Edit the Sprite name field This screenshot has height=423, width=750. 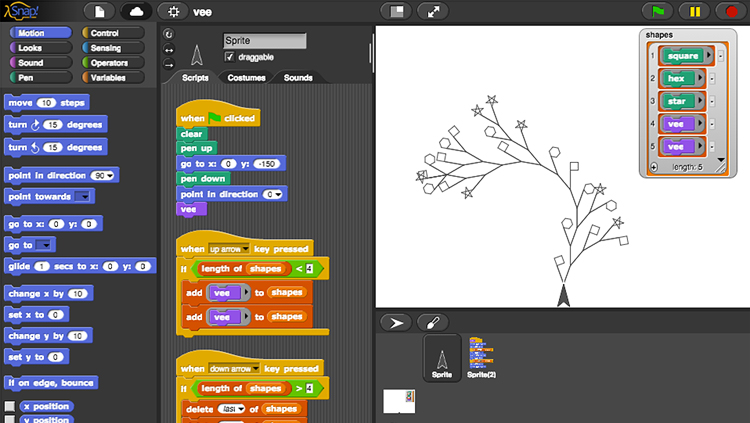[265, 41]
